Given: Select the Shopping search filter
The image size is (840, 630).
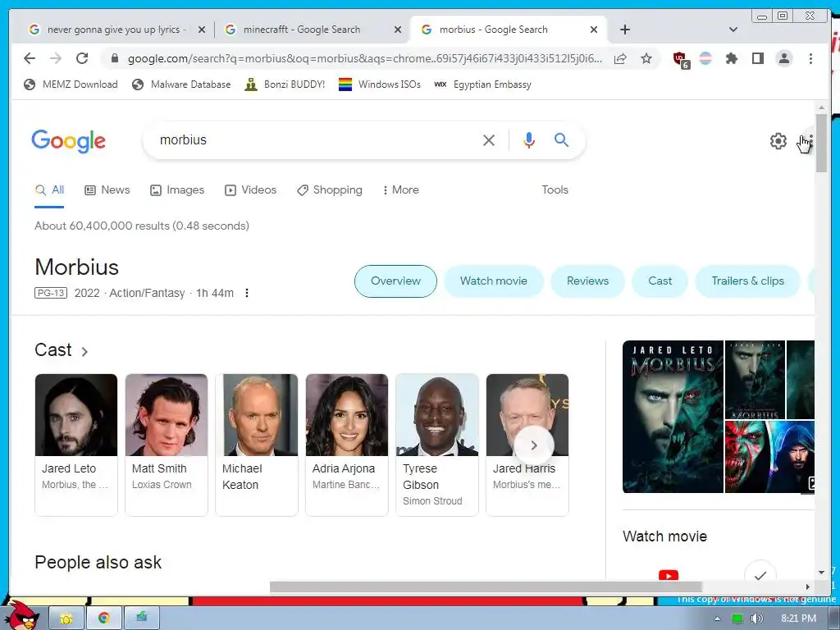Looking at the screenshot, I should 330,190.
